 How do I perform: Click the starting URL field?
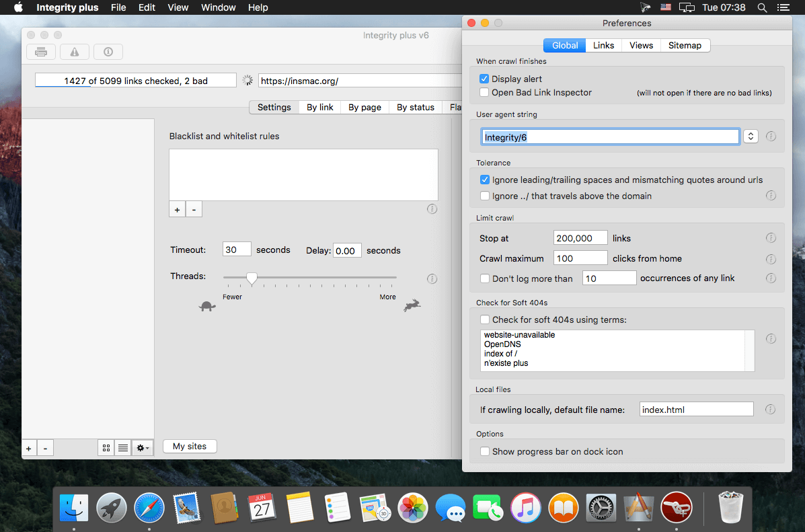360,81
